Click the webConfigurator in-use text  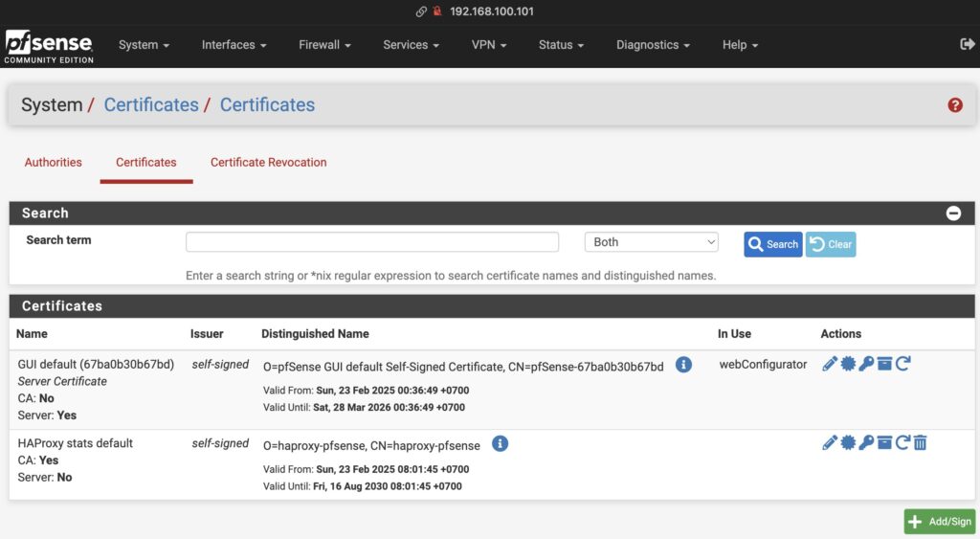pyautogui.click(x=763, y=365)
